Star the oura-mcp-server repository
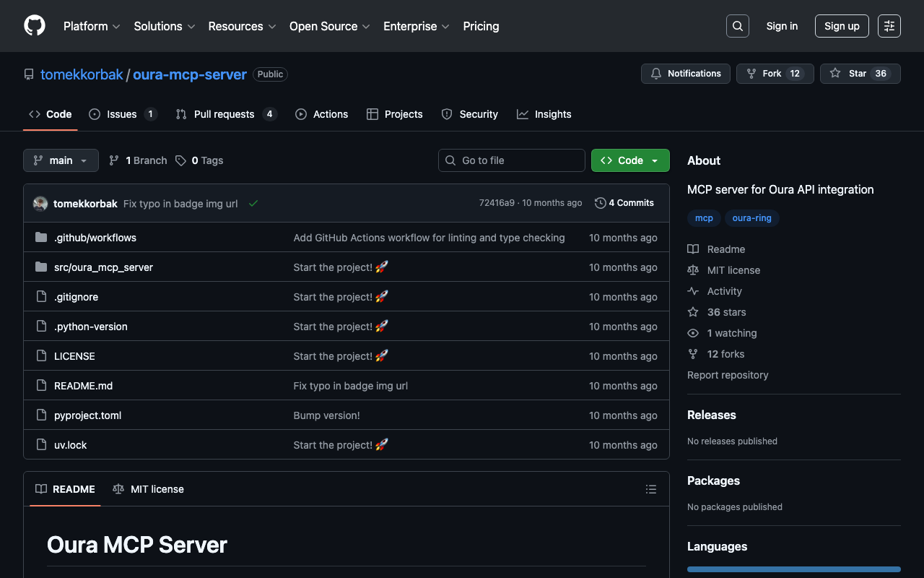The image size is (924, 578). coord(860,74)
